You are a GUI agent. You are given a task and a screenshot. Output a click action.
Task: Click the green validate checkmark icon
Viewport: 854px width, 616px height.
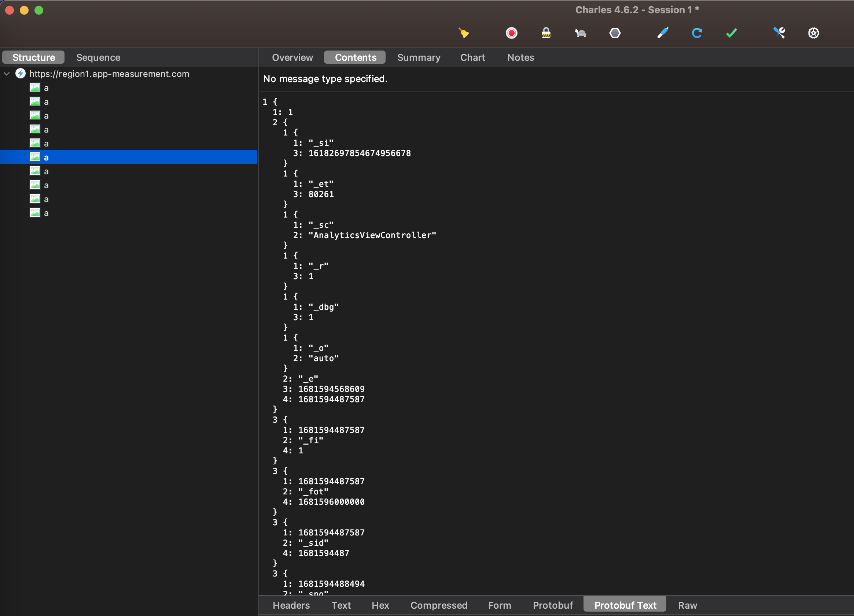(x=731, y=33)
